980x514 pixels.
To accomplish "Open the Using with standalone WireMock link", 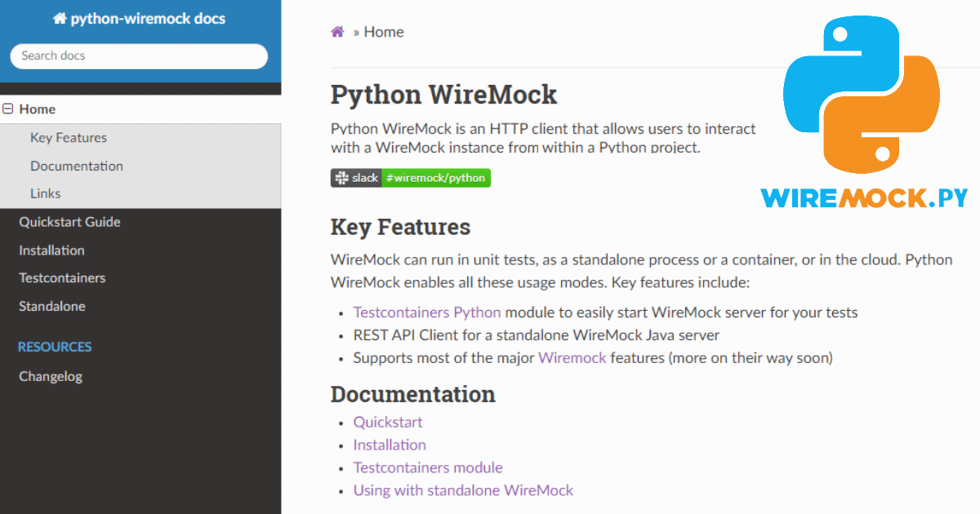I will click(463, 490).
